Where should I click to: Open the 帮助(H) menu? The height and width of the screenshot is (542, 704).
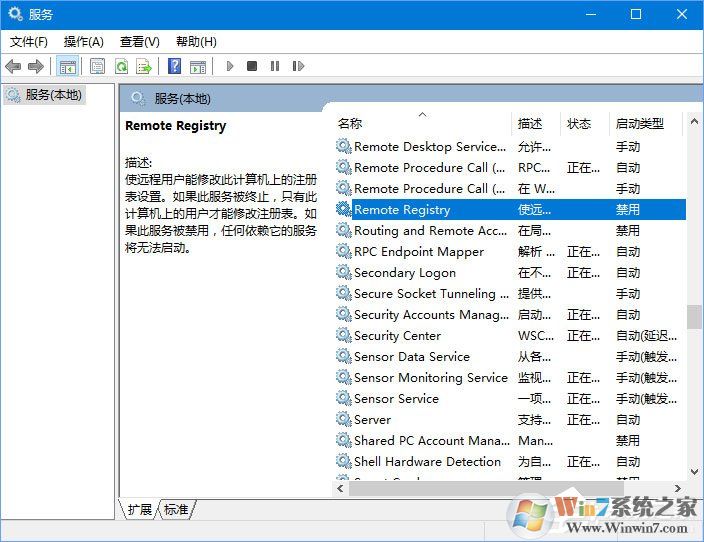196,42
